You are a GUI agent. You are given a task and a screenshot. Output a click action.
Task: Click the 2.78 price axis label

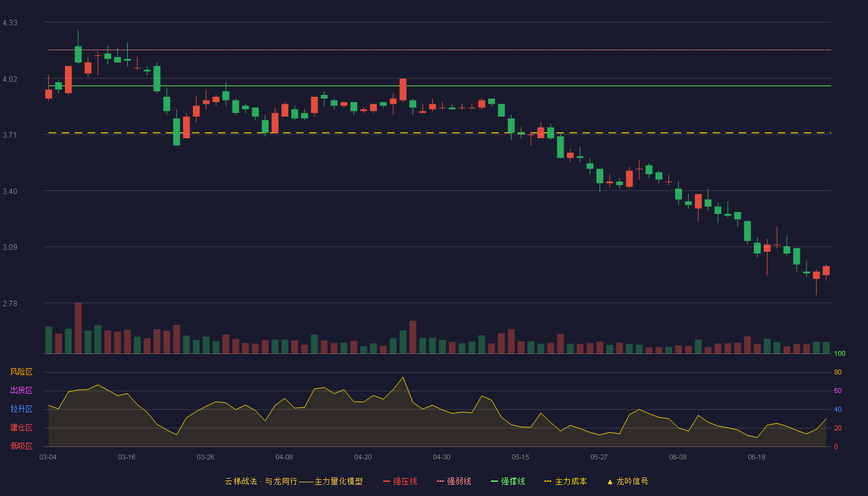[10, 304]
